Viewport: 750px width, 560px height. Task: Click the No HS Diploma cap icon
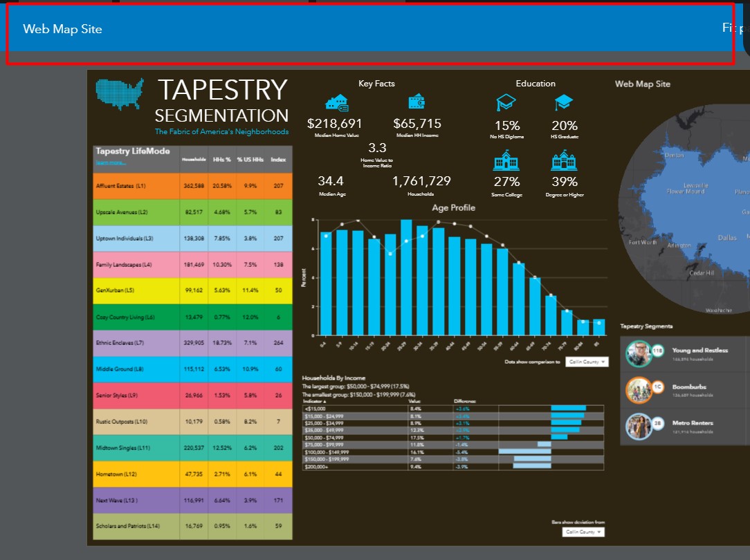(x=506, y=102)
